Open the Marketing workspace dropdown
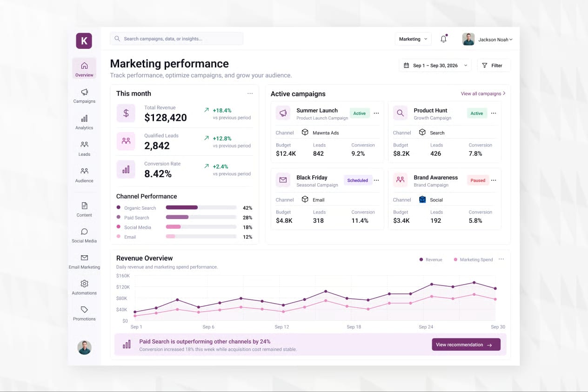The height and width of the screenshot is (392, 588). (x=413, y=39)
